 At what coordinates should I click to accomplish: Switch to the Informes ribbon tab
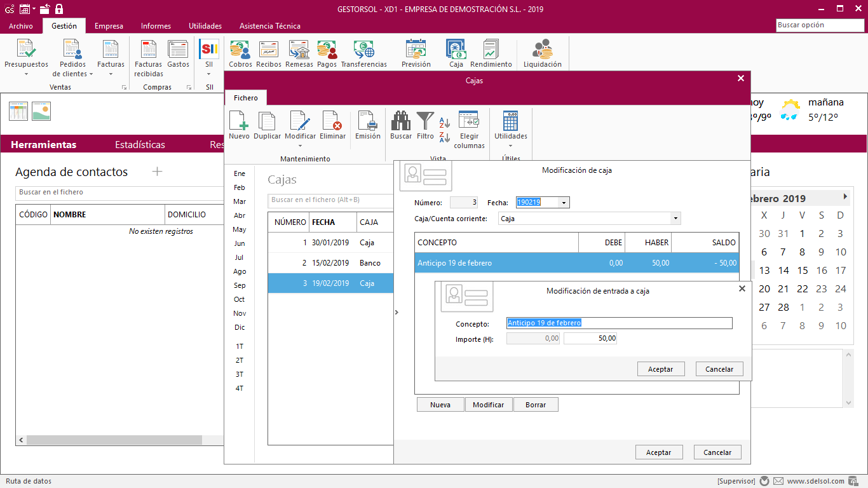[x=156, y=26]
